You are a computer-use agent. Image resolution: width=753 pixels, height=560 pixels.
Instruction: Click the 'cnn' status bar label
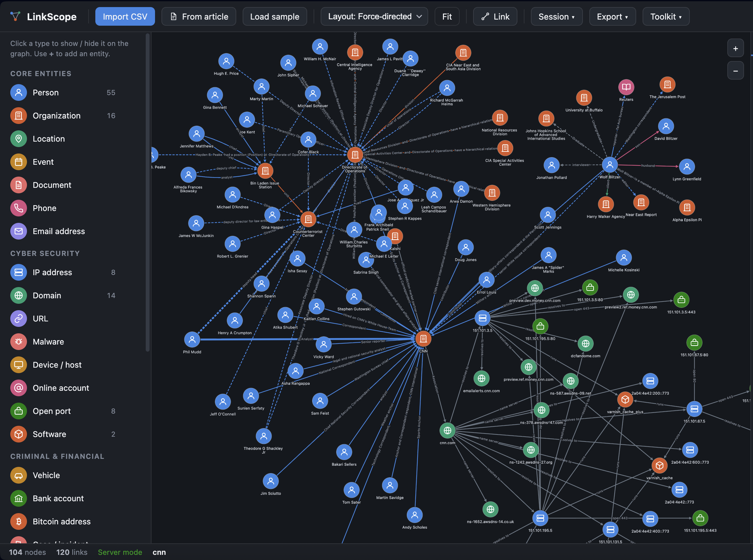[x=159, y=552]
